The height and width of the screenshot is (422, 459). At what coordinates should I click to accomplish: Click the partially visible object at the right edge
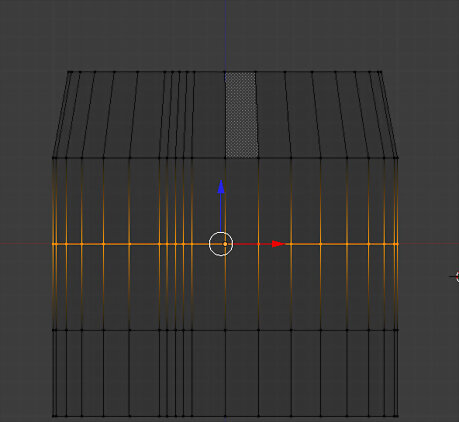455,276
